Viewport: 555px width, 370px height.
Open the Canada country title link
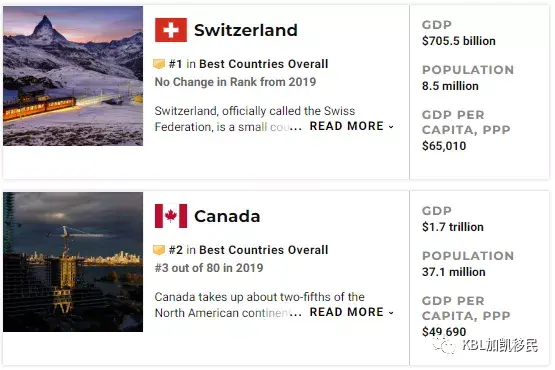(227, 216)
